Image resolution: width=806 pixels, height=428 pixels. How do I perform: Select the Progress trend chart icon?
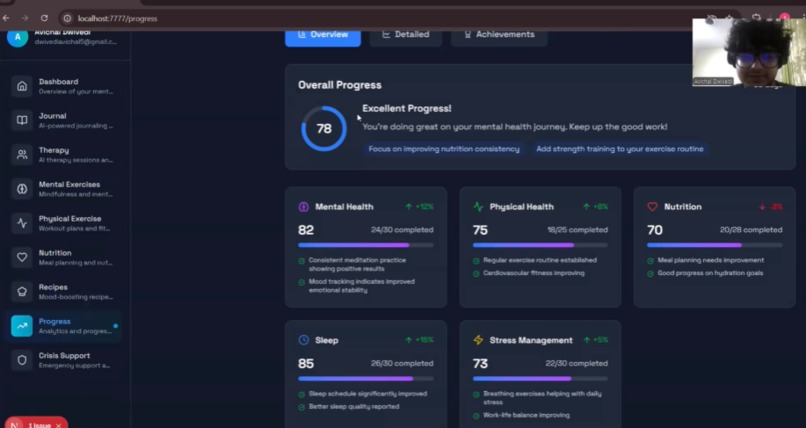coord(22,326)
